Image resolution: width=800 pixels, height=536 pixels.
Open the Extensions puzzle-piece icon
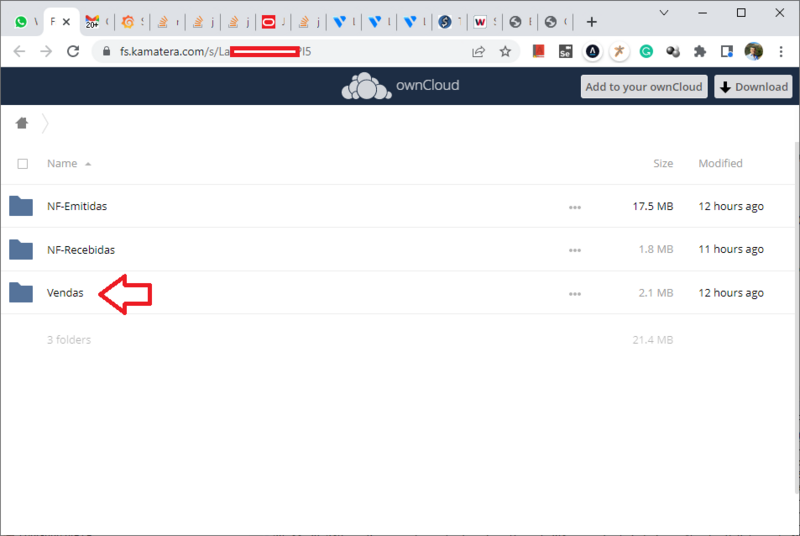700,51
